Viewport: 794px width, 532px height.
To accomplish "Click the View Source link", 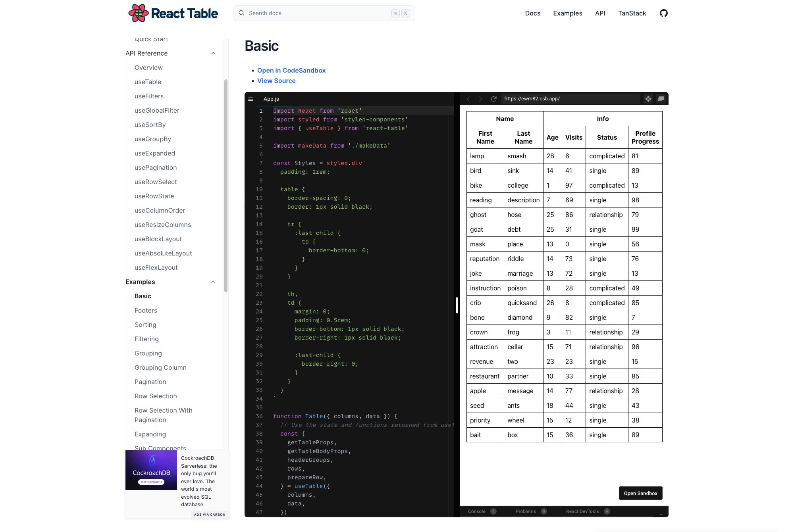I will click(x=276, y=81).
